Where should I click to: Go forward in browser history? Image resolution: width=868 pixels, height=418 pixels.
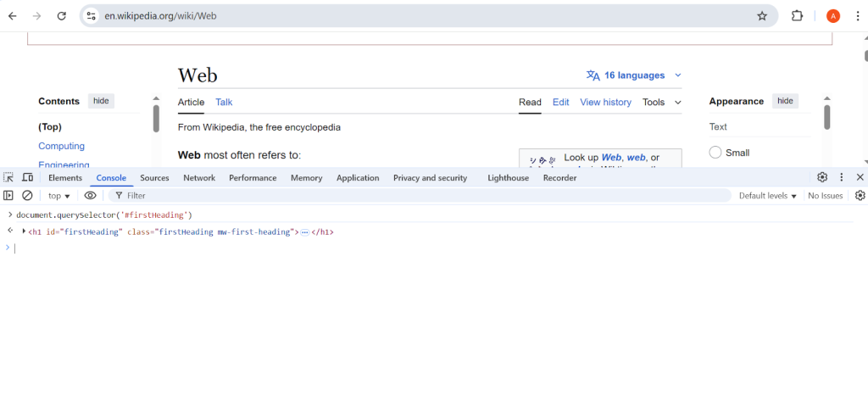pos(37,16)
